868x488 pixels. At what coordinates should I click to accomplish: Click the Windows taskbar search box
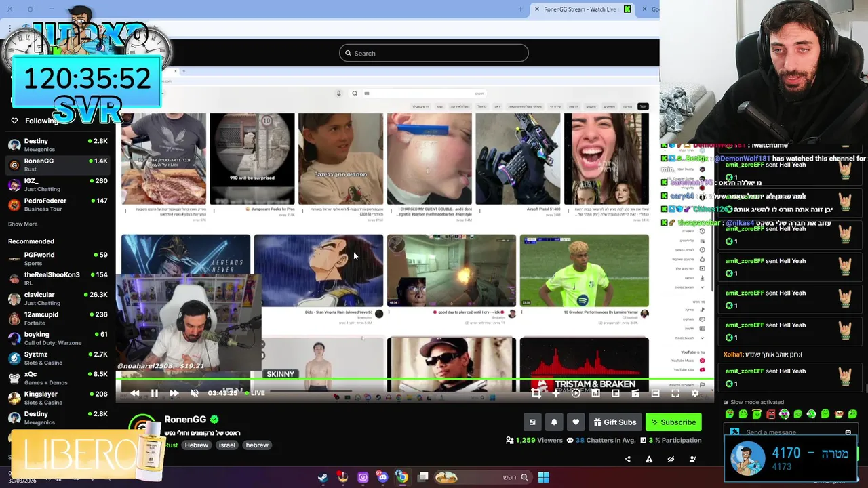(482, 477)
